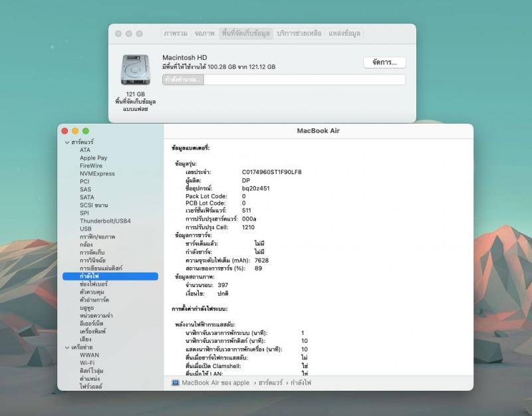Viewport: 532px width, 416px height.
Task: Open NVMExpress in the sidebar
Action: coord(97,173)
